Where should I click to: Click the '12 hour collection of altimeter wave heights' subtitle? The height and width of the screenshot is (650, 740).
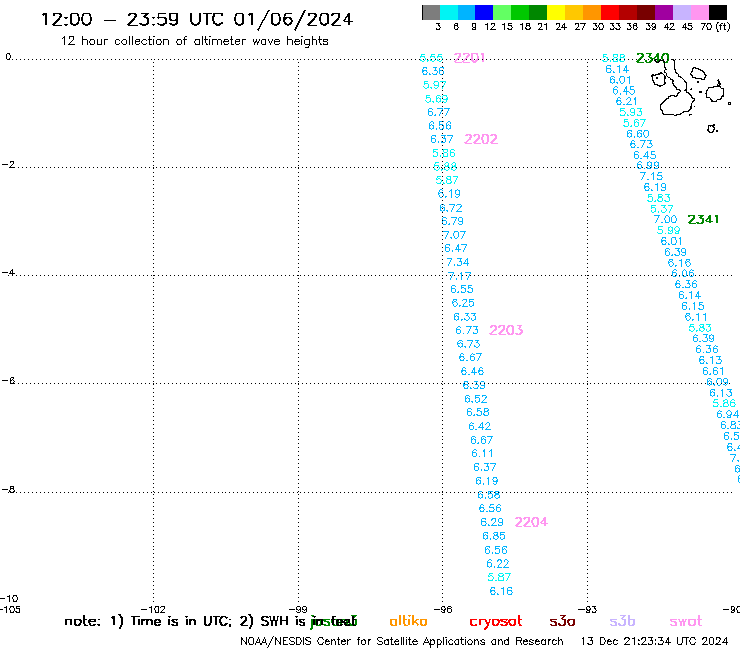194,41
